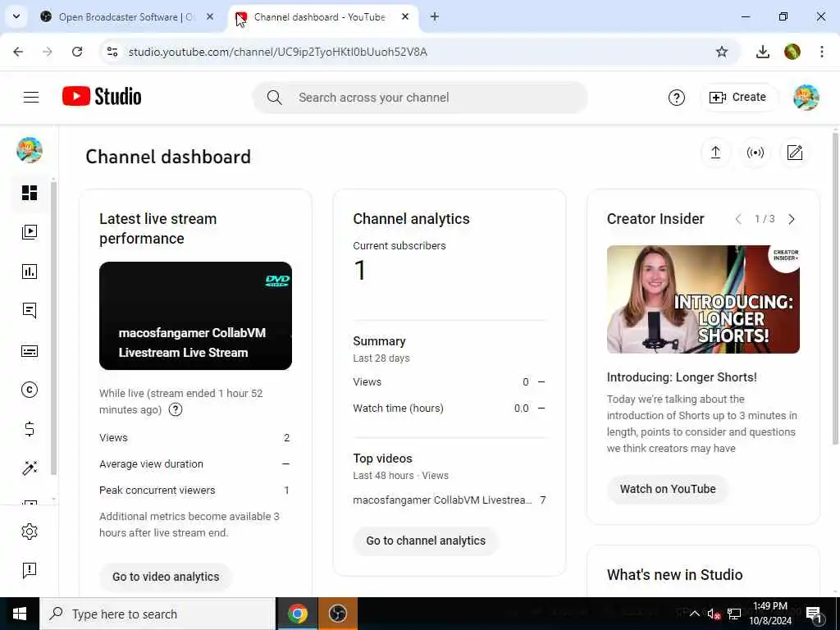The height and width of the screenshot is (630, 840).
Task: Show previous Creator Insider card
Action: tap(738, 219)
